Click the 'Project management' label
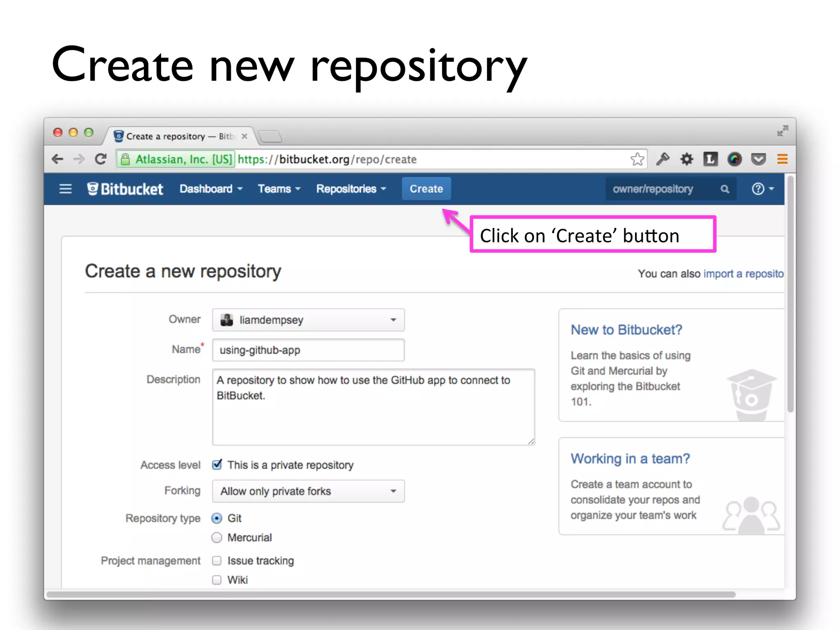The width and height of the screenshot is (840, 630). 151,561
